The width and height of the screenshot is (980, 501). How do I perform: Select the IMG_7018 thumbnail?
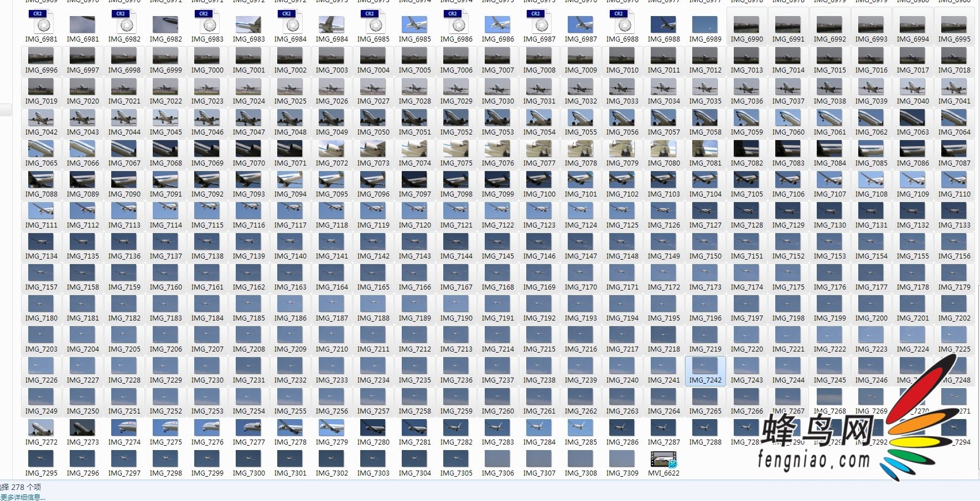[954, 55]
